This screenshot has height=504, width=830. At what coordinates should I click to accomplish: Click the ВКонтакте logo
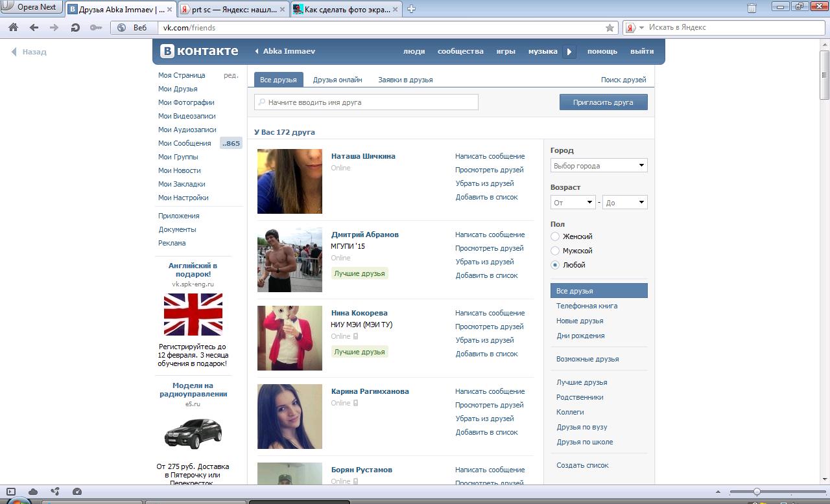pos(199,51)
